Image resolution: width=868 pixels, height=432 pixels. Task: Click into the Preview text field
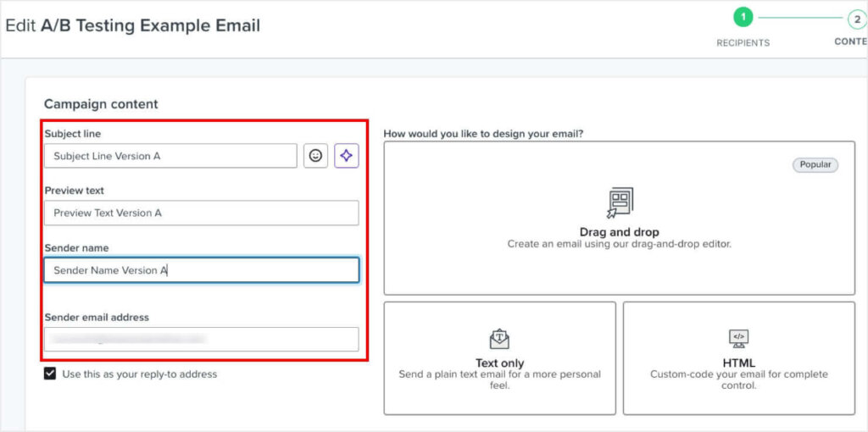201,213
